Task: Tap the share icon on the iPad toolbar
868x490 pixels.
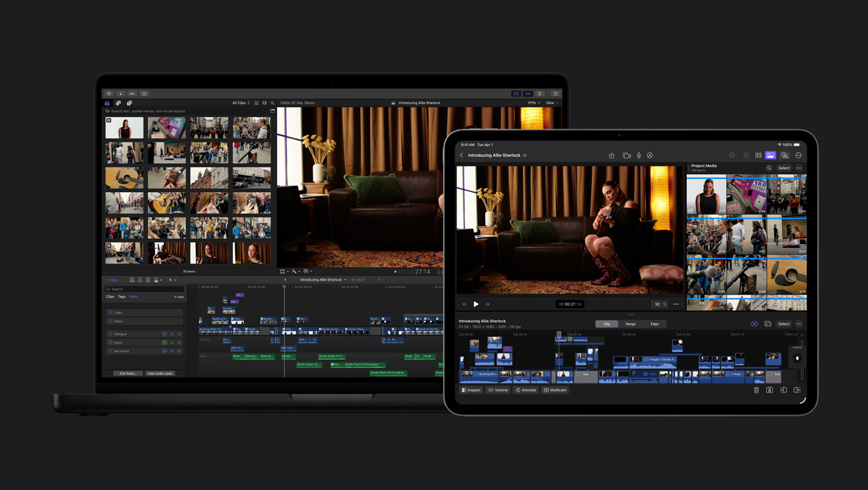Action: coord(612,155)
